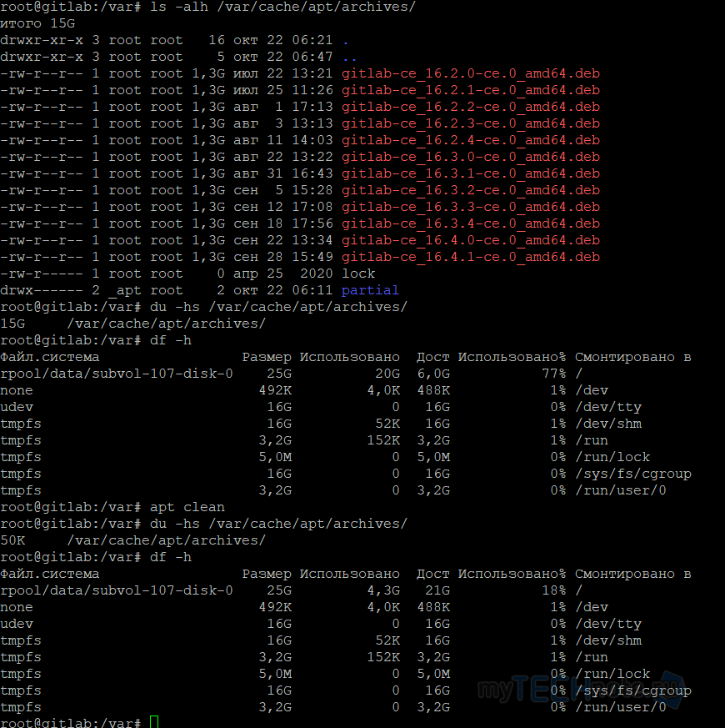Click 'rpool/data/subvol-107-disk-0' in first df output
725x728 pixels.
117,374
